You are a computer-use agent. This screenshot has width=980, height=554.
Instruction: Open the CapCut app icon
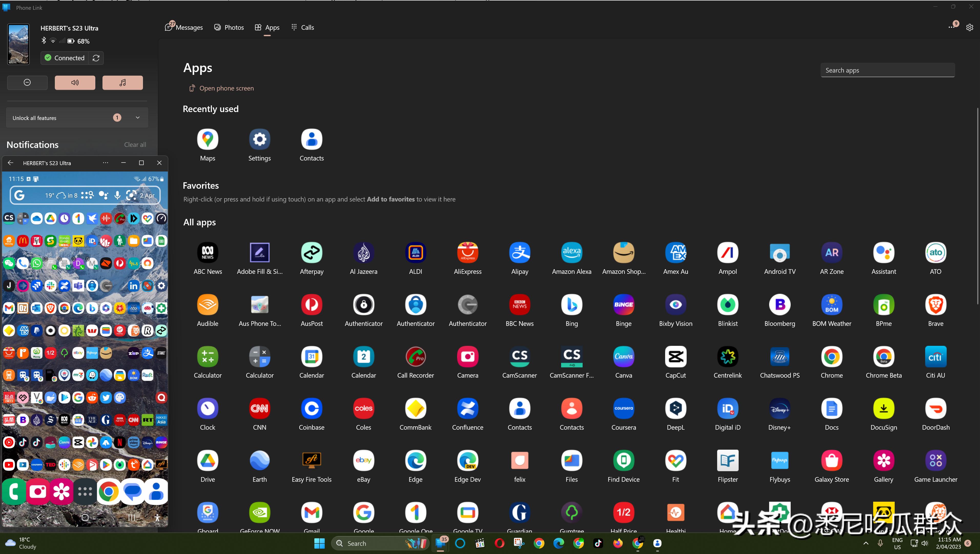coord(675,356)
